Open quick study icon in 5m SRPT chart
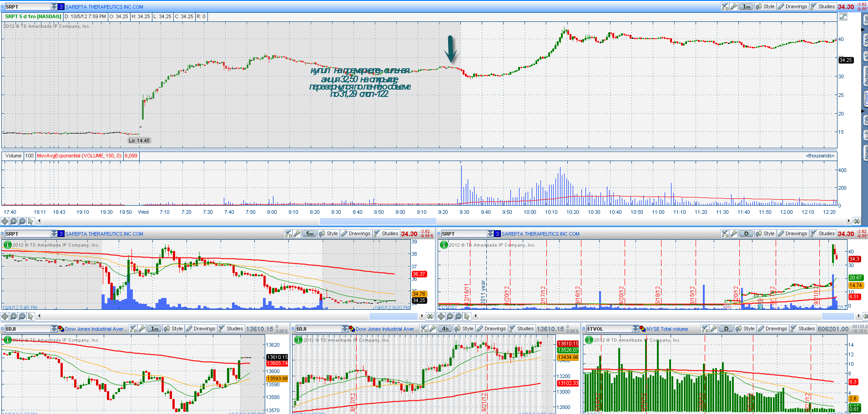Image resolution: width=868 pixels, height=414 pixels. tap(288, 233)
